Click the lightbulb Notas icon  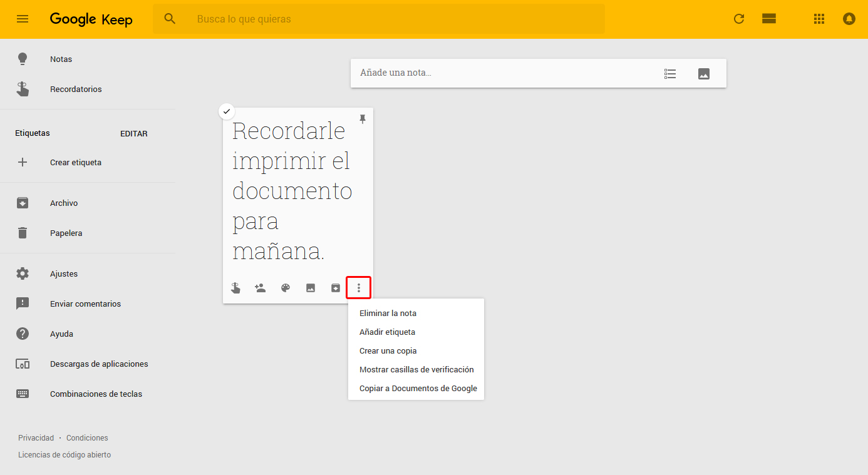[23, 59]
